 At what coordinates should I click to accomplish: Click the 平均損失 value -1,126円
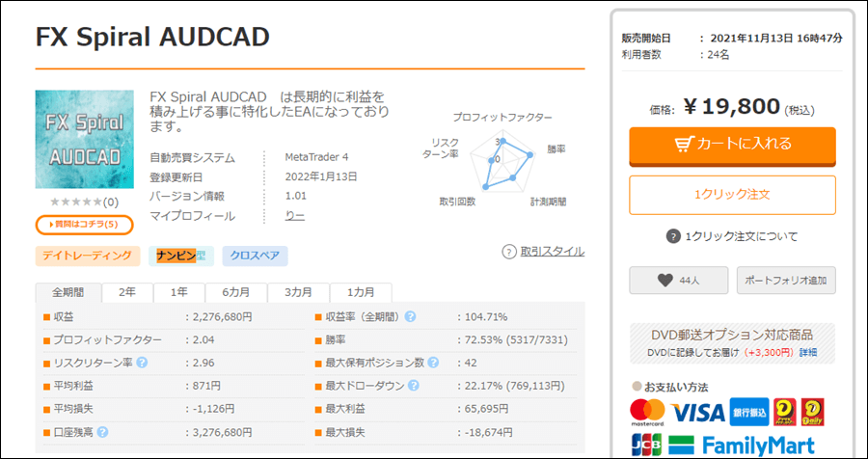(x=213, y=409)
